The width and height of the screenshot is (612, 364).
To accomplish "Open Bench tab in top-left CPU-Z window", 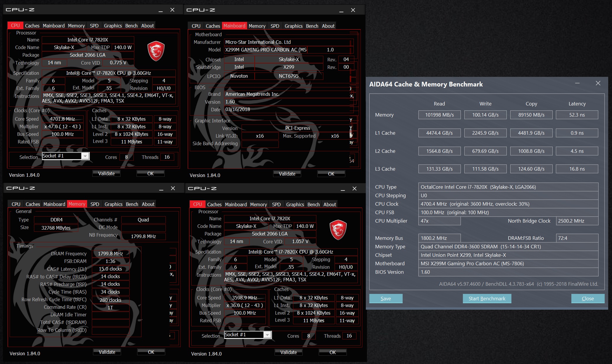I will tap(131, 26).
